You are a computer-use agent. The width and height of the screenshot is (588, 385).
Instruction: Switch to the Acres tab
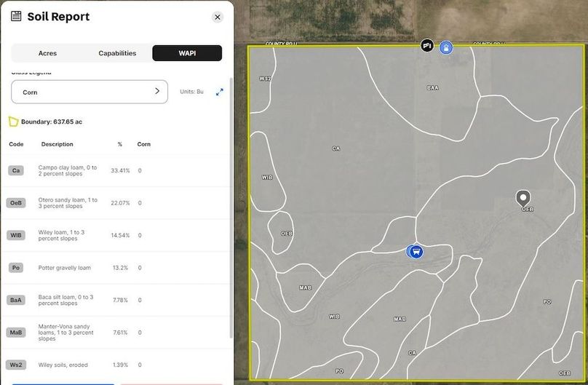pyautogui.click(x=47, y=53)
